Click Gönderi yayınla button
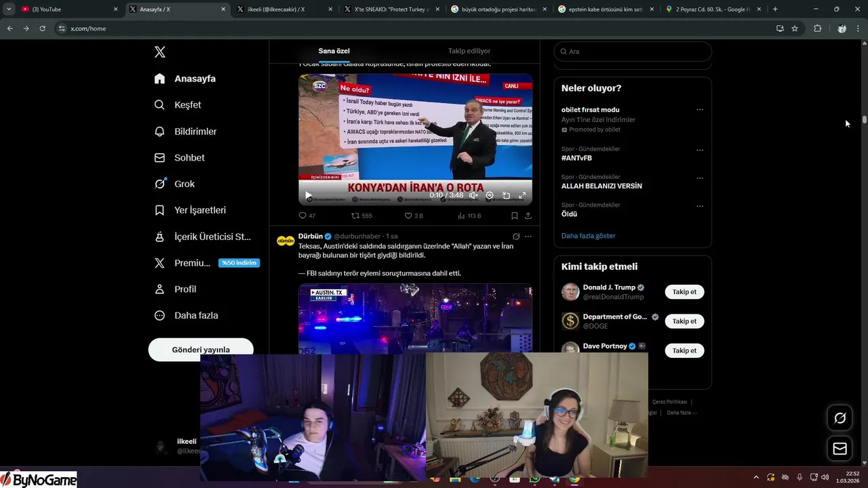The height and width of the screenshot is (488, 868). click(x=201, y=350)
